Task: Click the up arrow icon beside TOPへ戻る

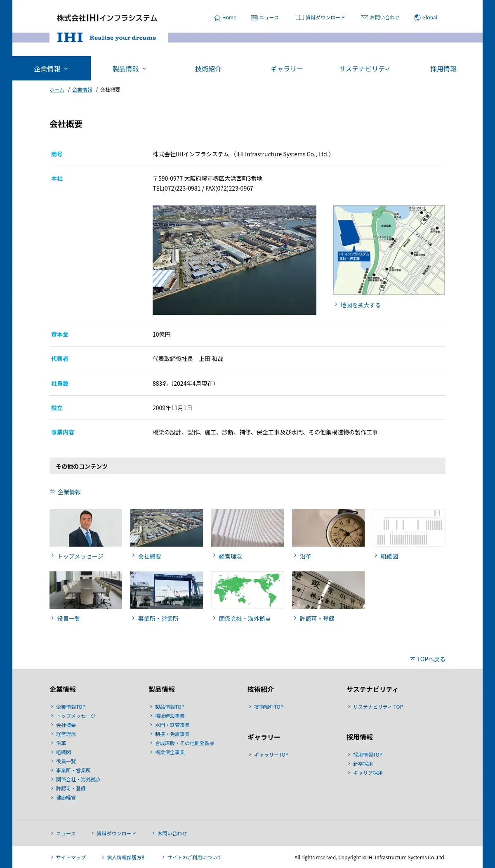Action: click(x=412, y=659)
